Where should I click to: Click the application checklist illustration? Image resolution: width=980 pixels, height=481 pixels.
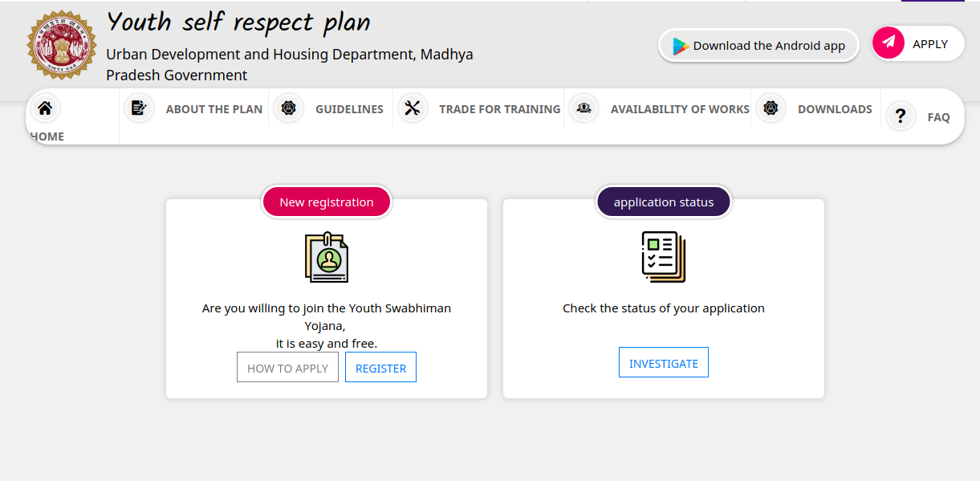pyautogui.click(x=663, y=257)
